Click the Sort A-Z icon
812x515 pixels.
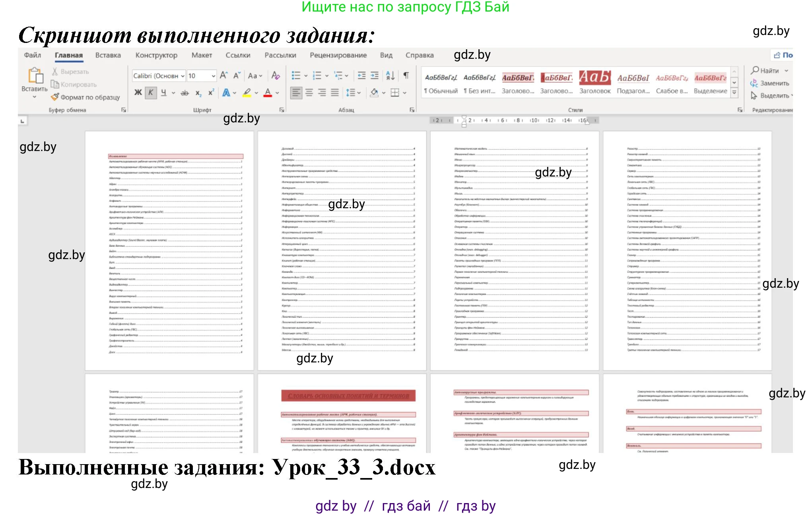click(x=390, y=76)
